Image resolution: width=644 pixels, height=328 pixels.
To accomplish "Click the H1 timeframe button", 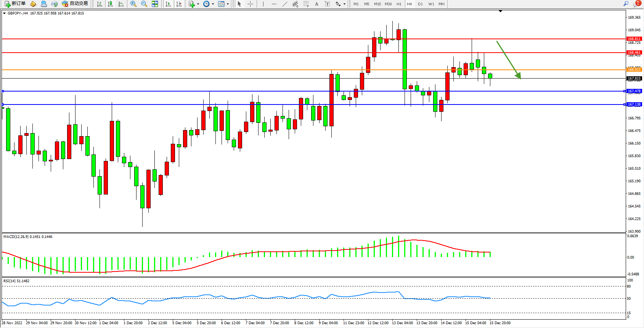I will pyautogui.click(x=399, y=4).
